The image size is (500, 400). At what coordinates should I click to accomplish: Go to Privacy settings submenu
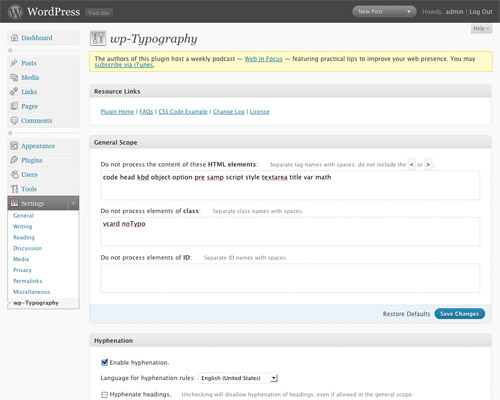coord(22,270)
